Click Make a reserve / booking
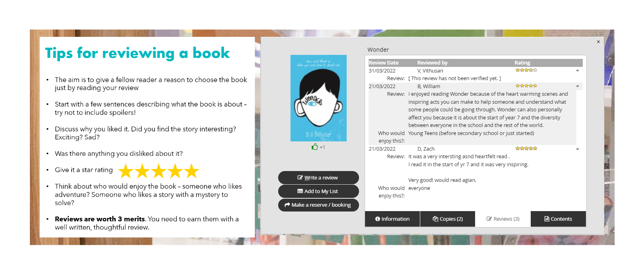The width and height of the screenshot is (644, 274). 318,205
